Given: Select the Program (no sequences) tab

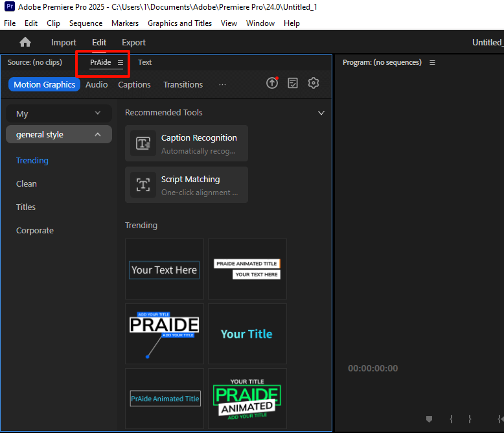Looking at the screenshot, I should (x=382, y=62).
